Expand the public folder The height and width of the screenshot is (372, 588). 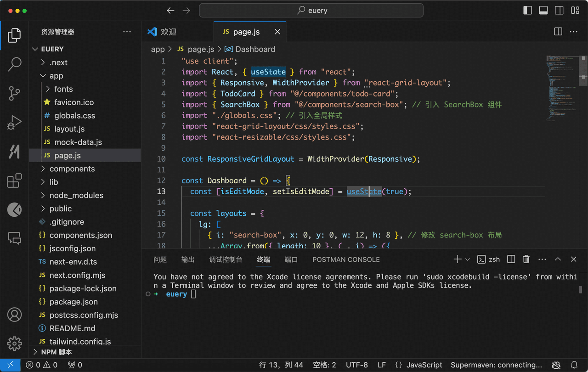point(85,209)
